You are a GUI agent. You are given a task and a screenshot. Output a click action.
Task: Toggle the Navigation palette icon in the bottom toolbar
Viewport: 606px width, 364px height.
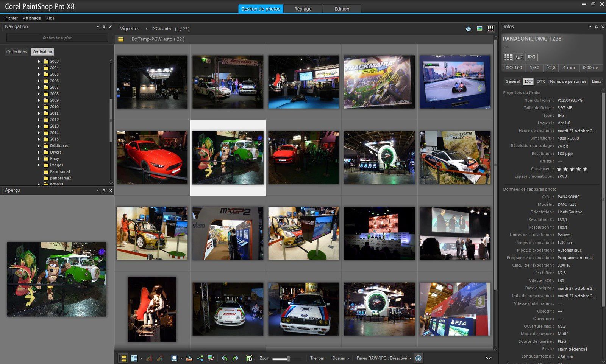(x=123, y=358)
